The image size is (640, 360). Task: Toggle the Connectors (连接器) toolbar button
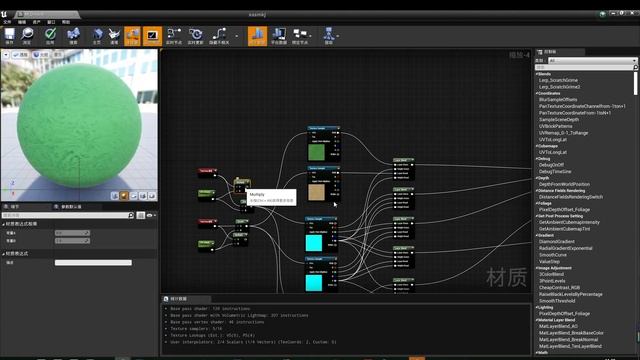(x=132, y=36)
